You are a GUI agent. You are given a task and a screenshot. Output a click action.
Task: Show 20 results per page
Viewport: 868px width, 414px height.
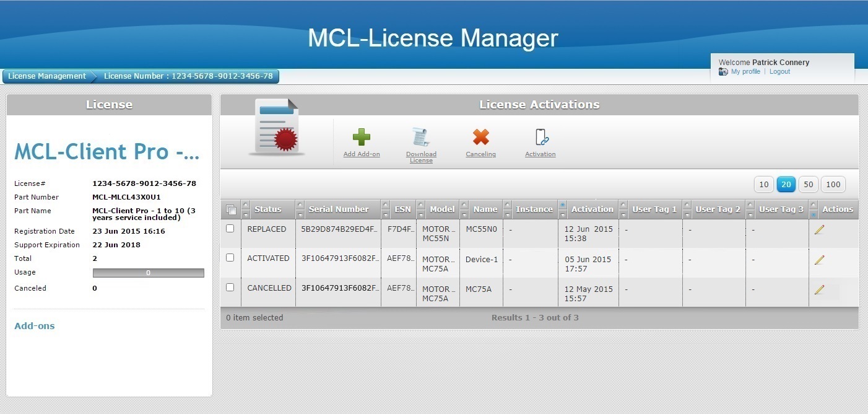(x=786, y=184)
